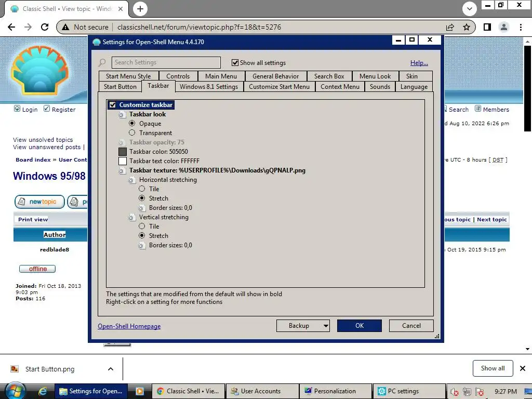
Task: Switch to the Start Menu Style tab
Action: tap(128, 76)
